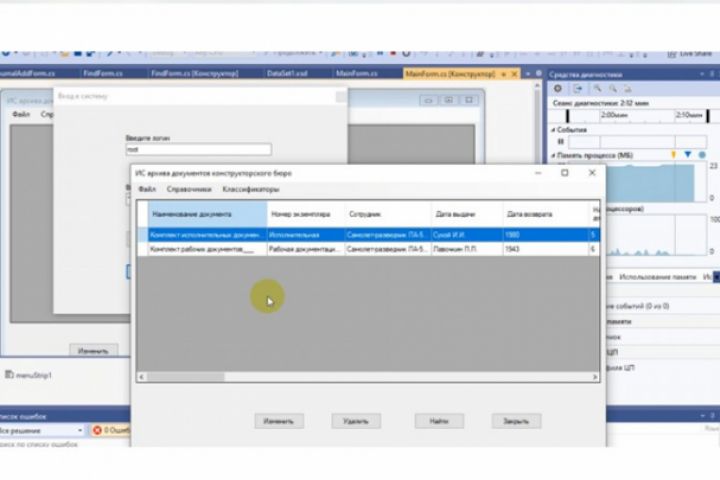Select the Исполнительная cell
720x480 pixels.
[306, 235]
